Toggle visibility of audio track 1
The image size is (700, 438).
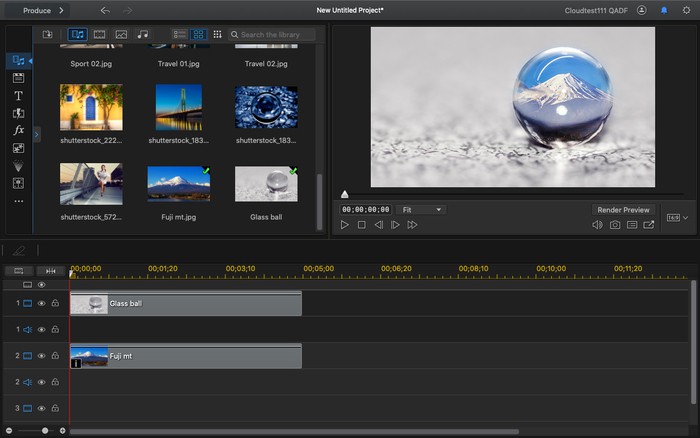pos(42,329)
